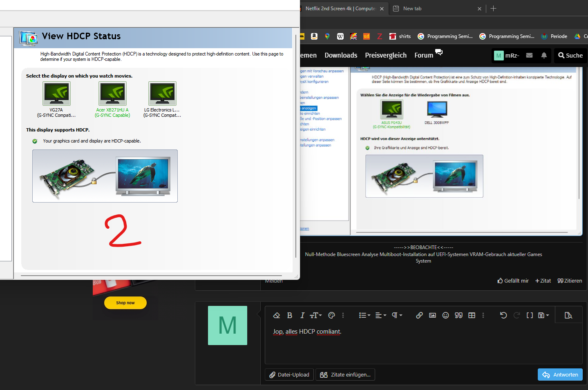Open the Downloads nav menu
Viewport: 588px width, 390px height.
(341, 56)
